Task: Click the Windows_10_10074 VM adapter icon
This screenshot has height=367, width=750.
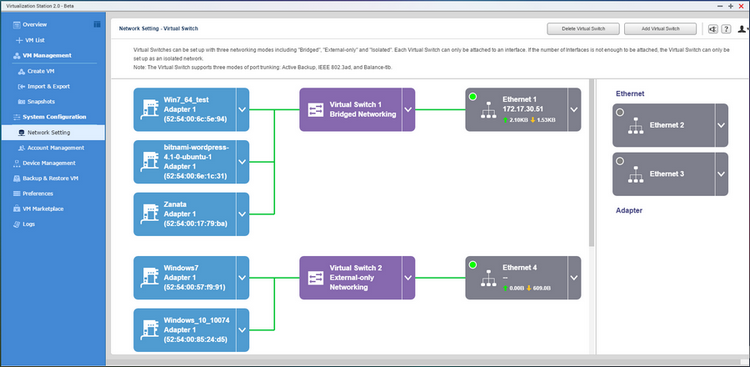Action: [x=149, y=330]
